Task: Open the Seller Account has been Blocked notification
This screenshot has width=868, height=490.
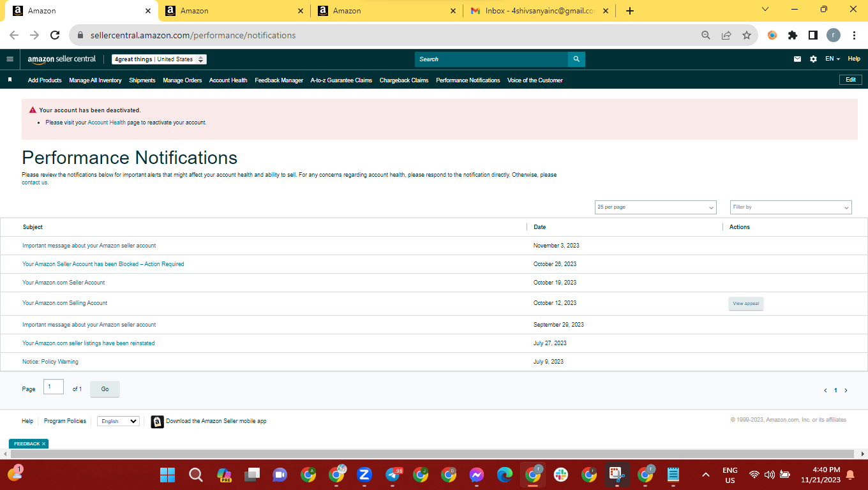Action: pos(103,264)
